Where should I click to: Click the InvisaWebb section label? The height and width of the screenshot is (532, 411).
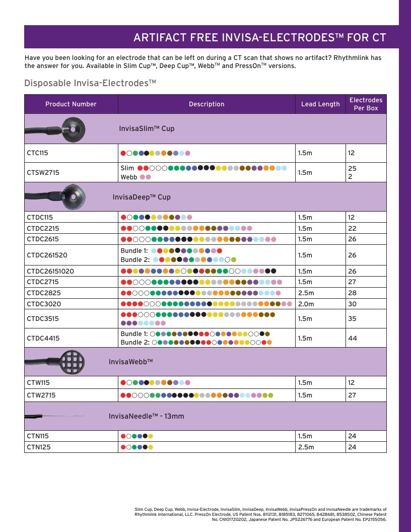[x=130, y=362]
